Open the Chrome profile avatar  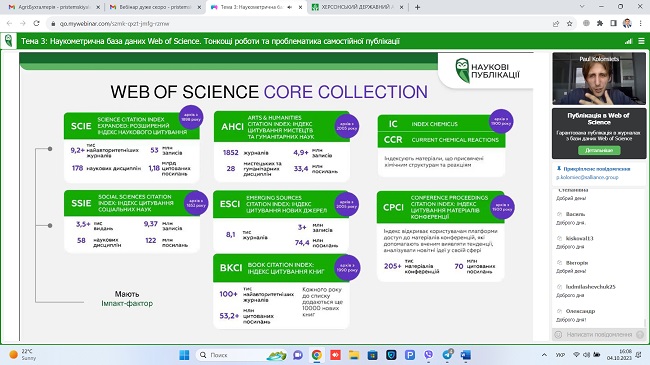pos(627,24)
